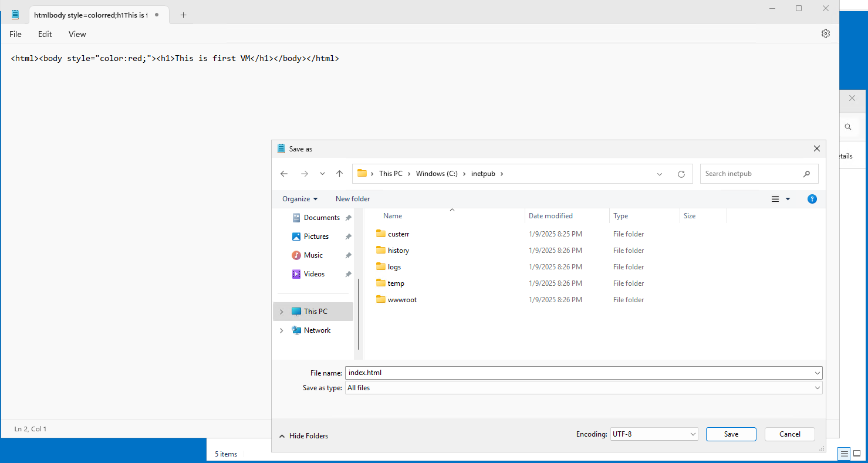This screenshot has width=868, height=463.
Task: Click the HTML text in Notepad editor
Action: (175, 58)
